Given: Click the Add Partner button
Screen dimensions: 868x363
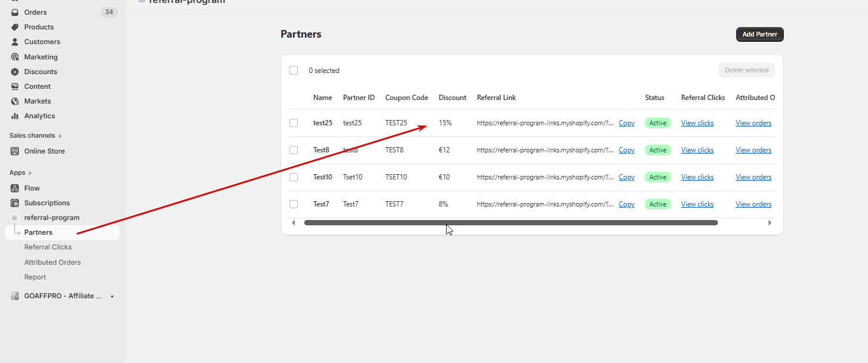Looking at the screenshot, I should 760,35.
